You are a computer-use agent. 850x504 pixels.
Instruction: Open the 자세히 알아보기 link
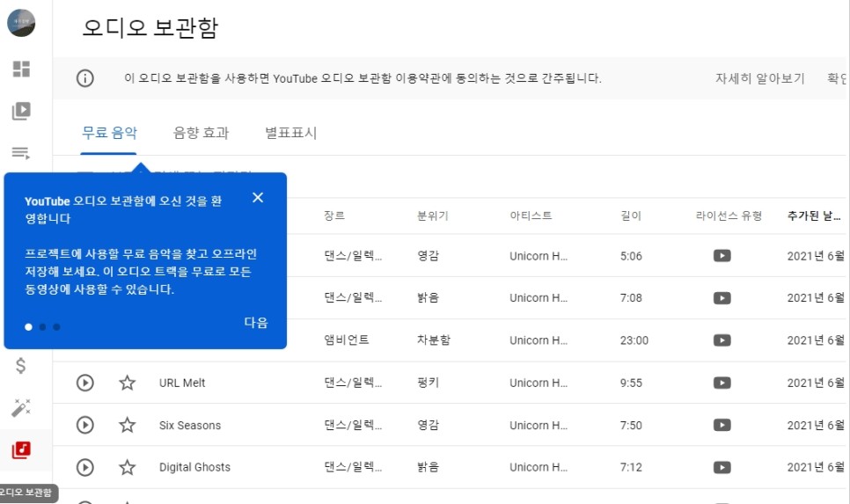760,78
